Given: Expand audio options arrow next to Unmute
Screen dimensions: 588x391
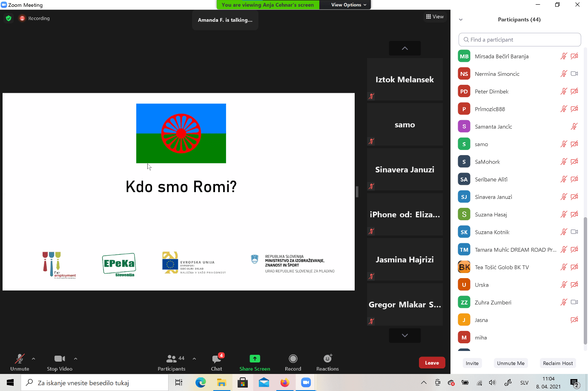Looking at the screenshot, I should (x=34, y=359).
